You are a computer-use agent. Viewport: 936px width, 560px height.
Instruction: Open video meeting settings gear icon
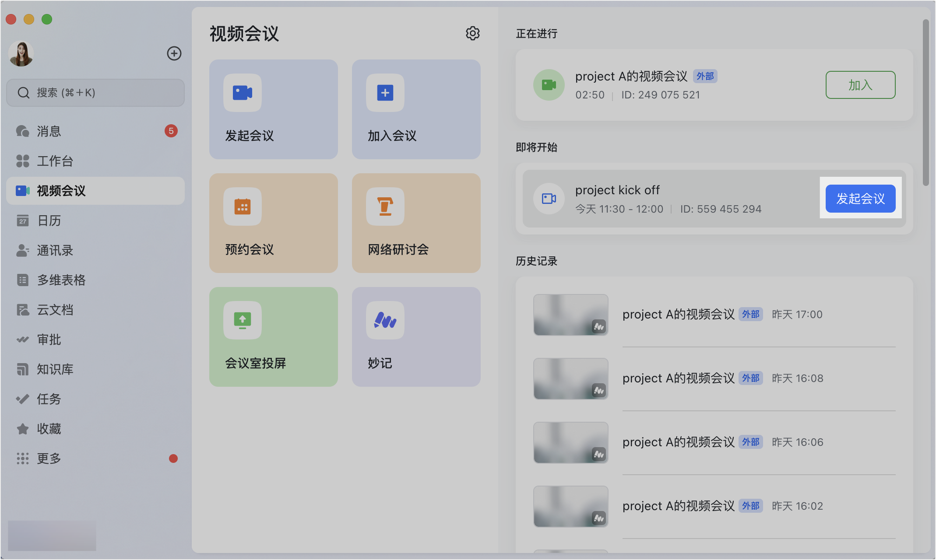pos(472,33)
